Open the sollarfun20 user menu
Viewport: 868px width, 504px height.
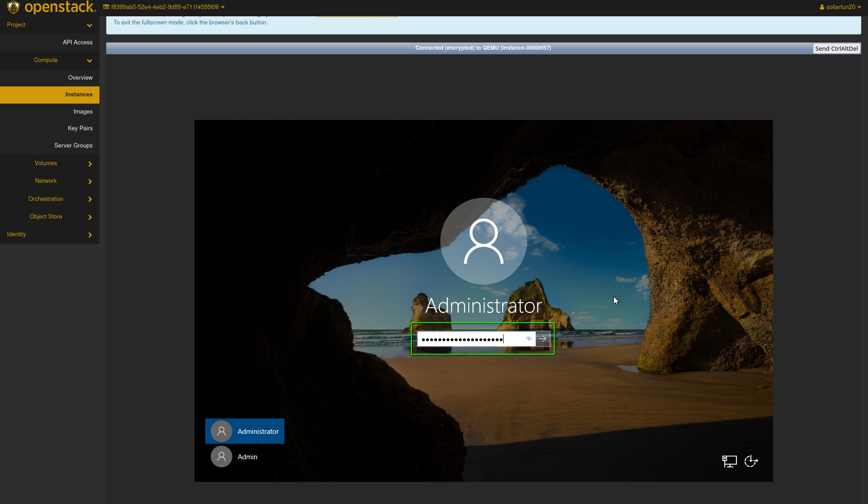click(840, 7)
